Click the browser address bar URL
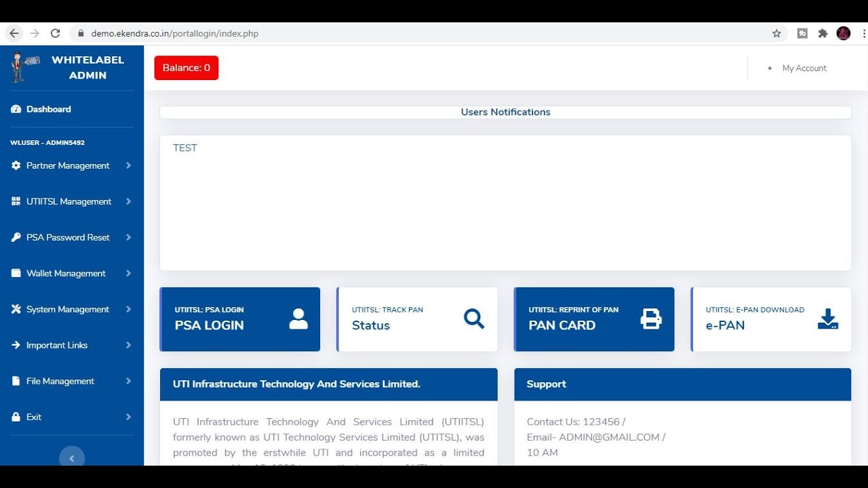This screenshot has width=868, height=488. pyautogui.click(x=175, y=33)
